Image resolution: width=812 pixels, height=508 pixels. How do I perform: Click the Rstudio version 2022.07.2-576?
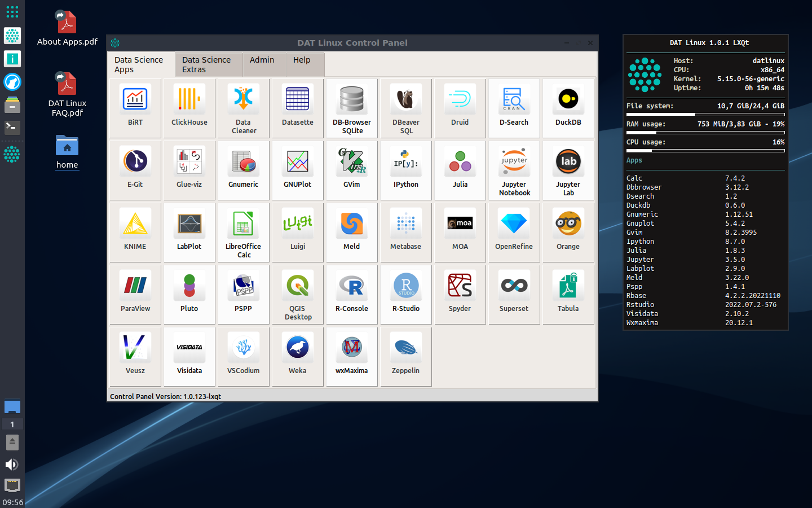751,305
